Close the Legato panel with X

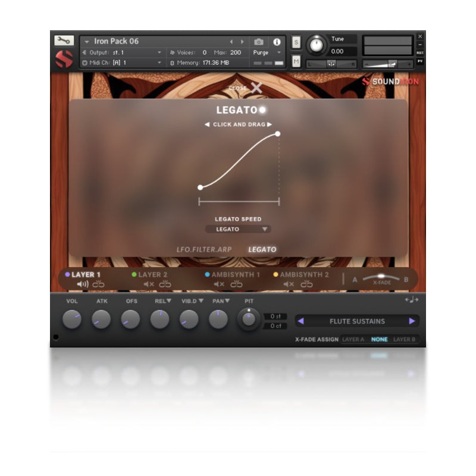coord(256,88)
